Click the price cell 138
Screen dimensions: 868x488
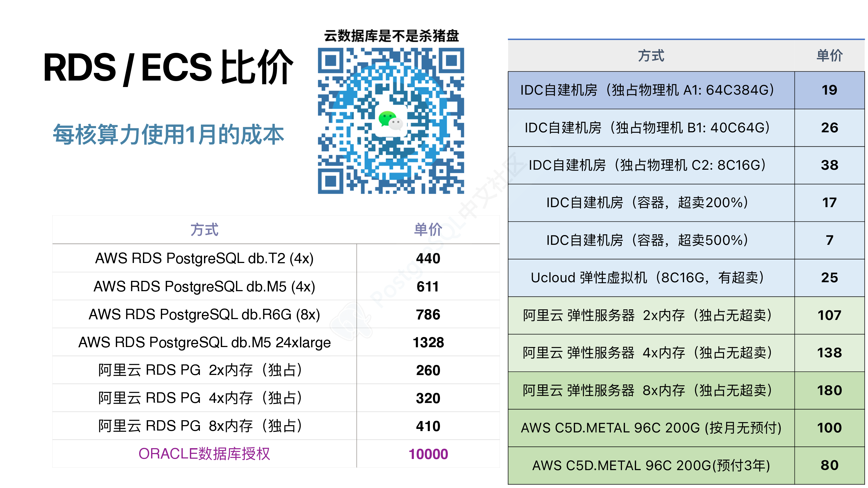[x=829, y=353]
